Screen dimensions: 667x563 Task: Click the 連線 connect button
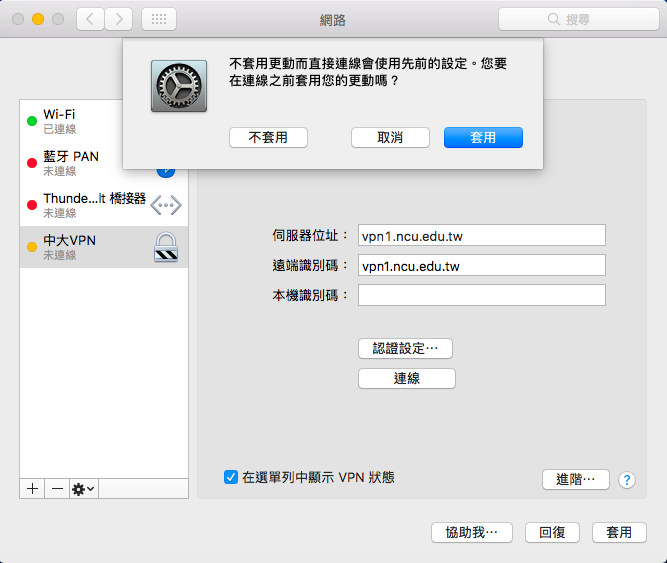click(406, 378)
